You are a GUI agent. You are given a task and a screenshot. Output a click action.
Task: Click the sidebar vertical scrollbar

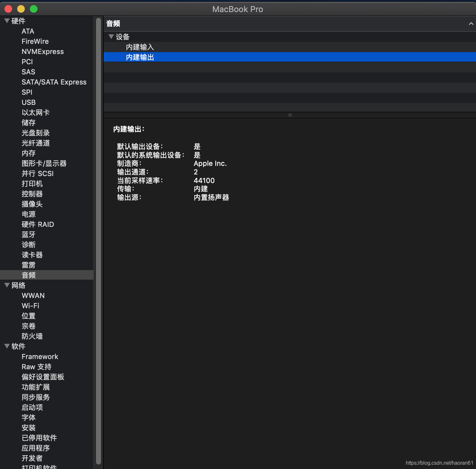[99, 241]
